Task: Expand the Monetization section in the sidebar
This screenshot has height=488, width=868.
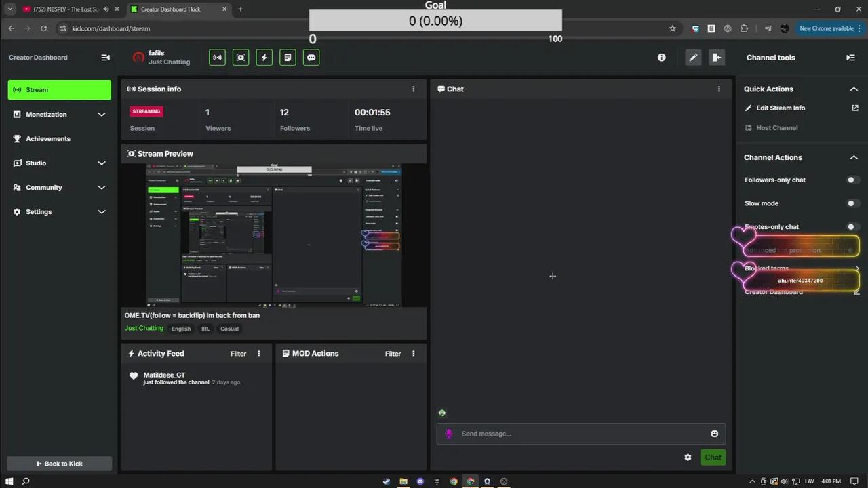Action: 59,114
